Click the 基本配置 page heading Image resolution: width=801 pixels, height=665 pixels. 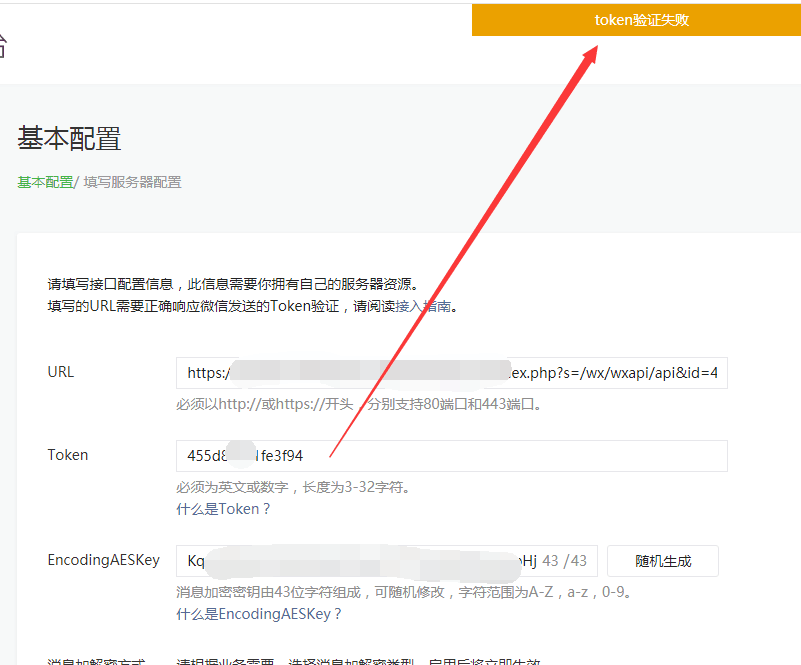[x=69, y=138]
